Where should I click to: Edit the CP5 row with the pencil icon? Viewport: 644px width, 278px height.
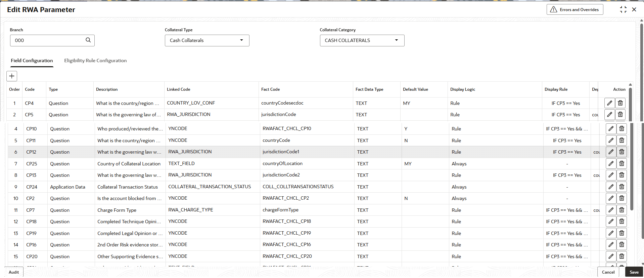tap(609, 115)
